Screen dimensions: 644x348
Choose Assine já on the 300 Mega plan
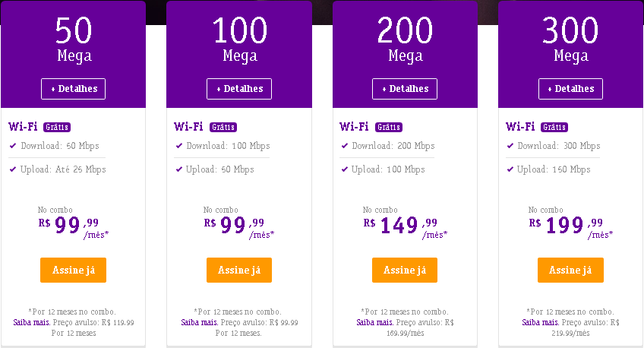[x=570, y=270]
